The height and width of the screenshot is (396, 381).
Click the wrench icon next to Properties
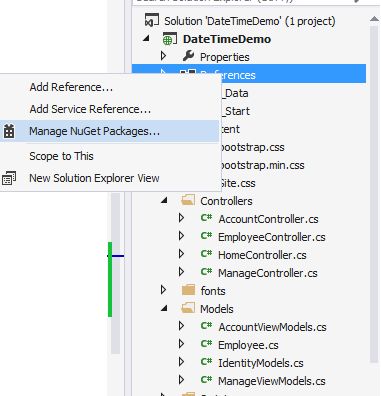click(188, 56)
